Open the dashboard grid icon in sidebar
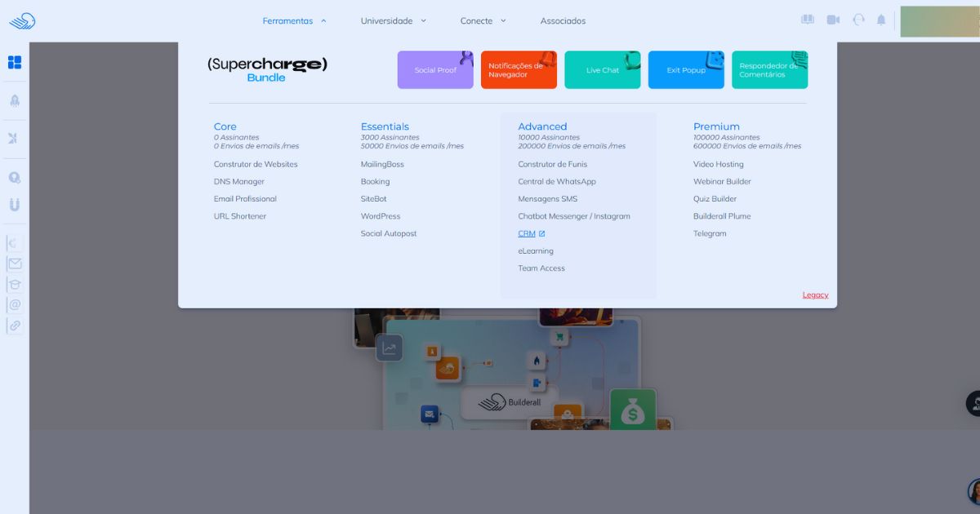This screenshot has width=980, height=514. (15, 62)
